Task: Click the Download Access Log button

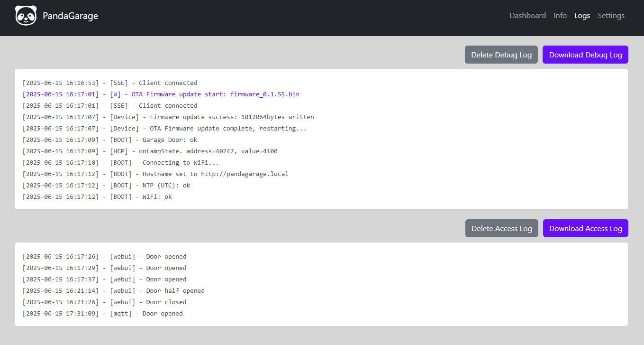Action: [x=585, y=228]
